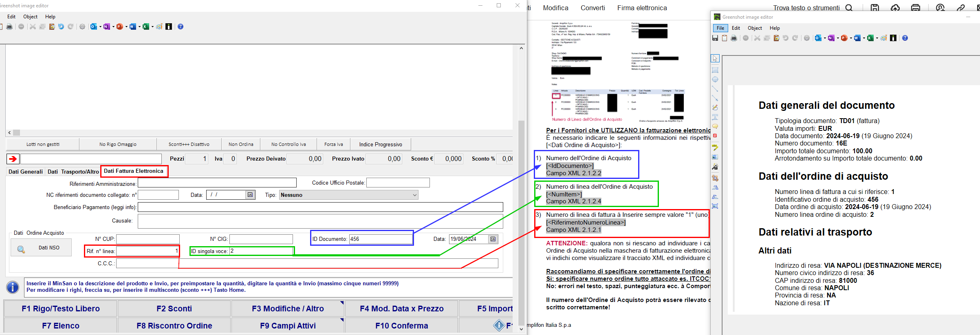Select the ellipse drawing tool in right editor
The width and height of the screenshot is (980, 335).
click(x=715, y=79)
